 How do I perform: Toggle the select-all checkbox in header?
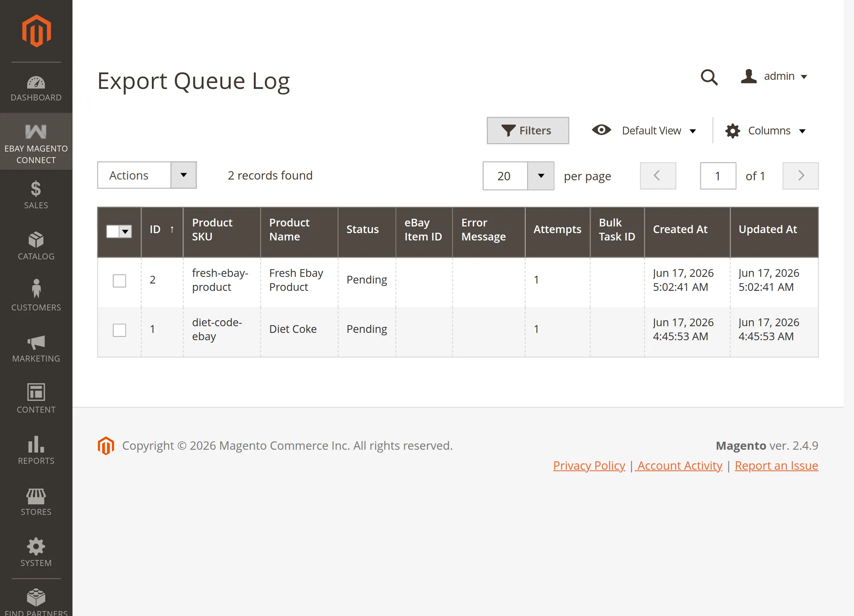[x=113, y=231]
